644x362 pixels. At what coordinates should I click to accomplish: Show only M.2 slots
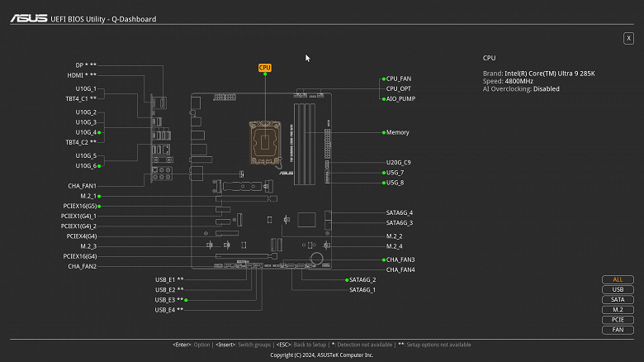point(618,310)
